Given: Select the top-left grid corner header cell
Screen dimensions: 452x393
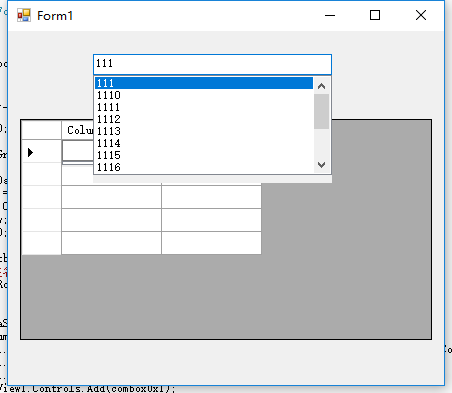Looking at the screenshot, I should pos(41,130).
